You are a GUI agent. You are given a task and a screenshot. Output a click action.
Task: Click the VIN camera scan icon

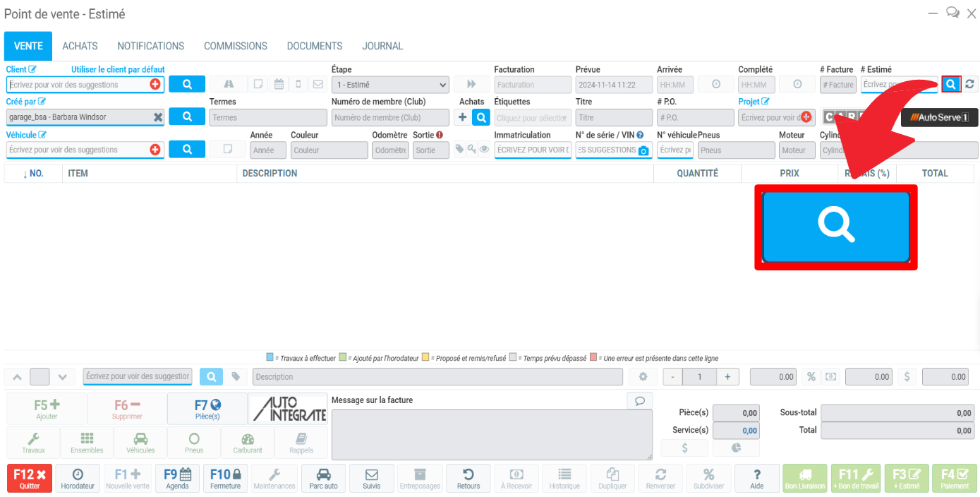643,150
